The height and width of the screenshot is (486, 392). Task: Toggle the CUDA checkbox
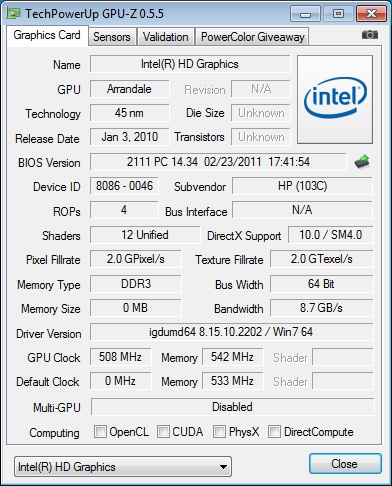click(163, 431)
